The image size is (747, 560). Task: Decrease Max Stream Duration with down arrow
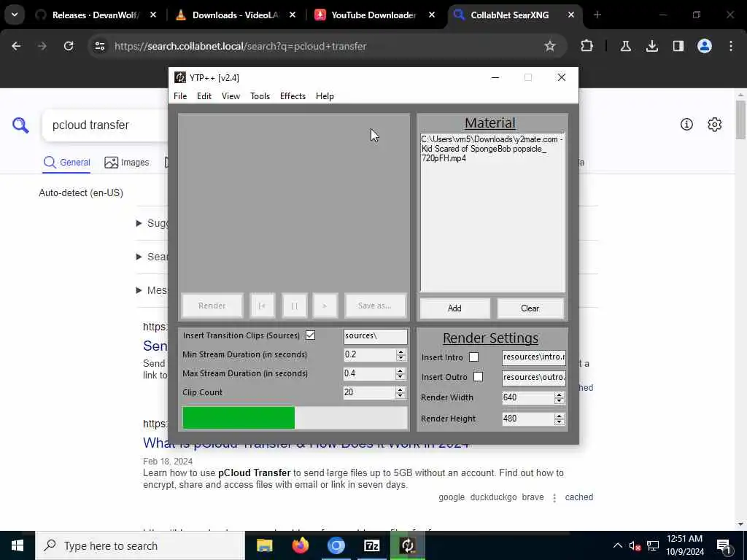[x=400, y=377]
